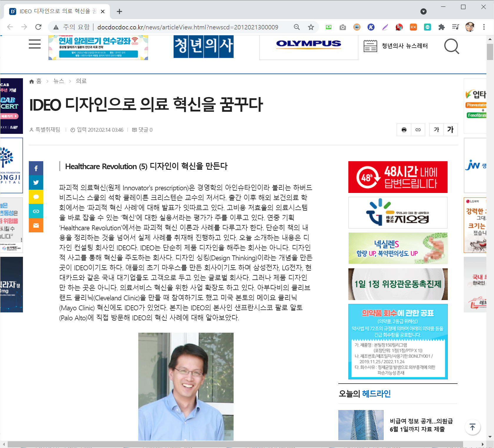Open media control playlist icon

click(455, 27)
